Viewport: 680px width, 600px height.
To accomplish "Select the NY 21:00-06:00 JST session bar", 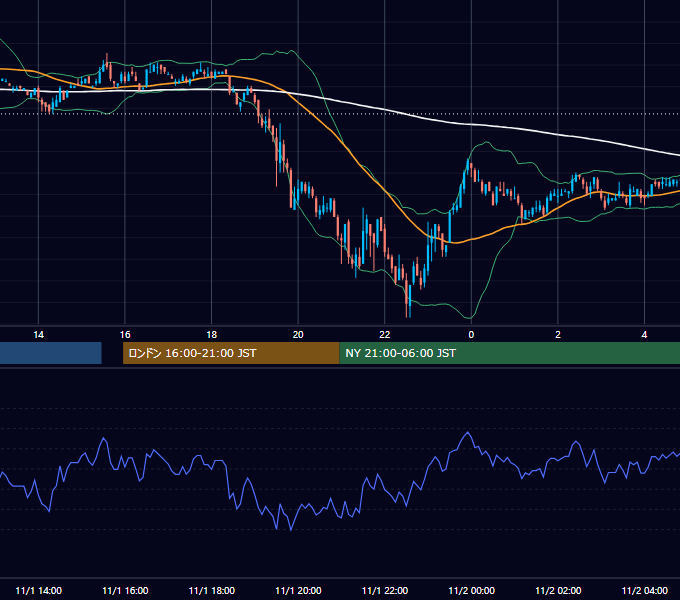I will (510, 353).
